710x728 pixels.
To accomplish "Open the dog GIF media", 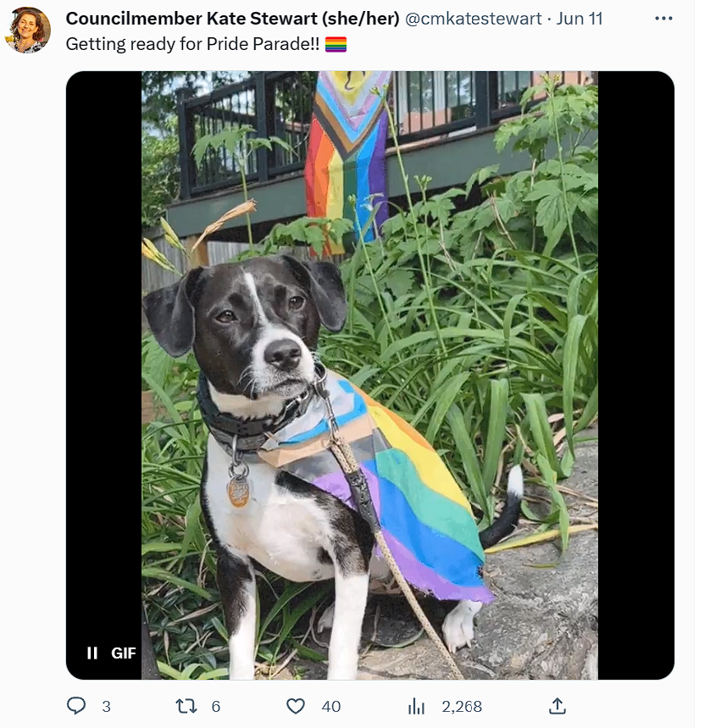I will (369, 375).
